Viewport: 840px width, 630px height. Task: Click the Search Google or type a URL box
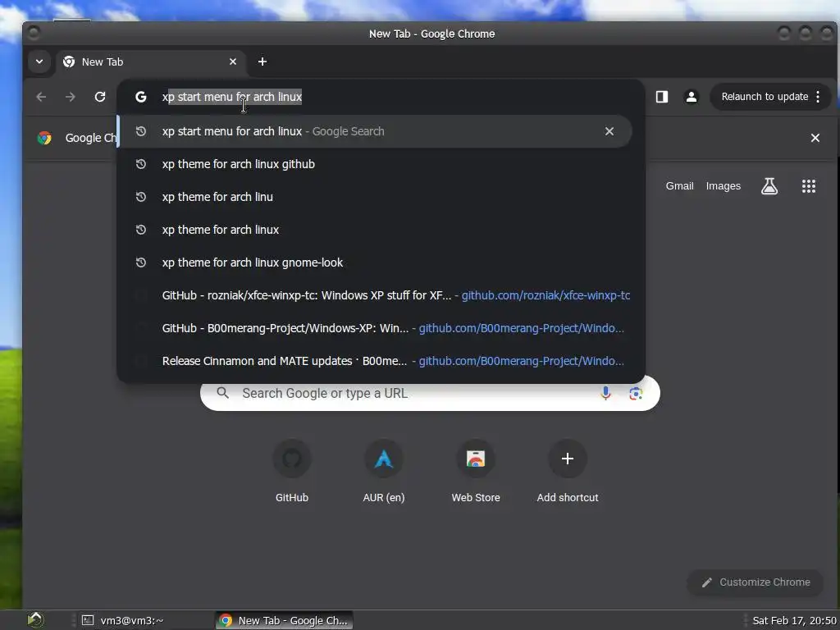pos(430,393)
